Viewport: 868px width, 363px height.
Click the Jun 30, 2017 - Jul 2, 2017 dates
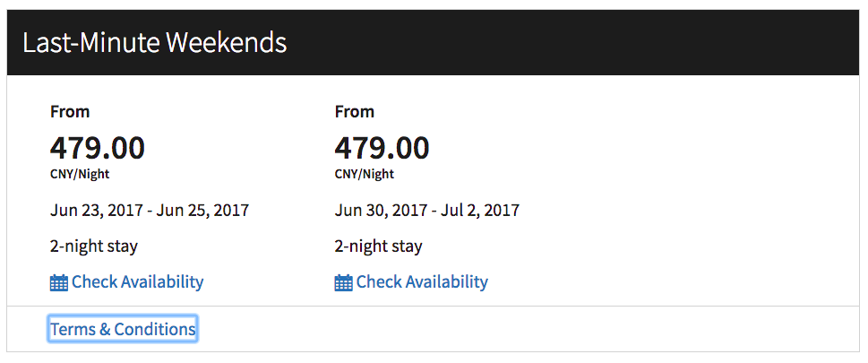click(426, 211)
